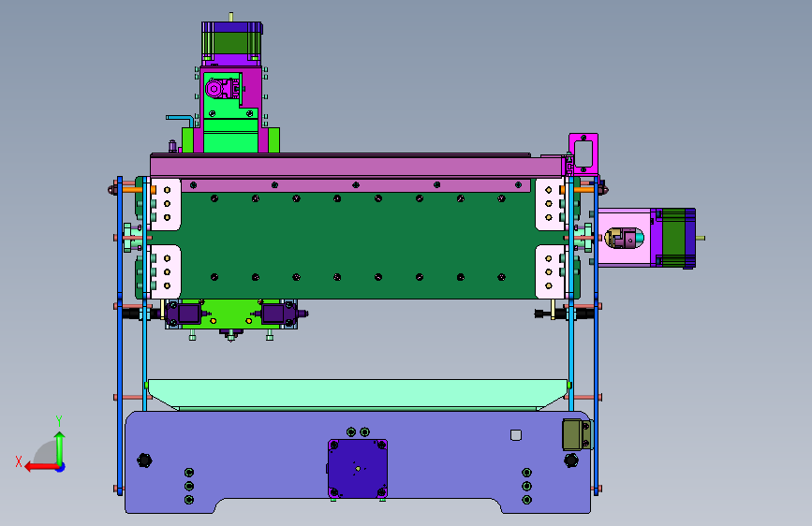Select the lime green carriage plate under the gantry
Viewport: 812px width, 526px height.
231,314
